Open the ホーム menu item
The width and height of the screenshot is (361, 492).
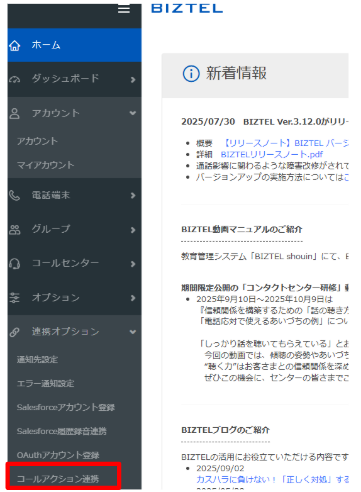tap(74, 45)
